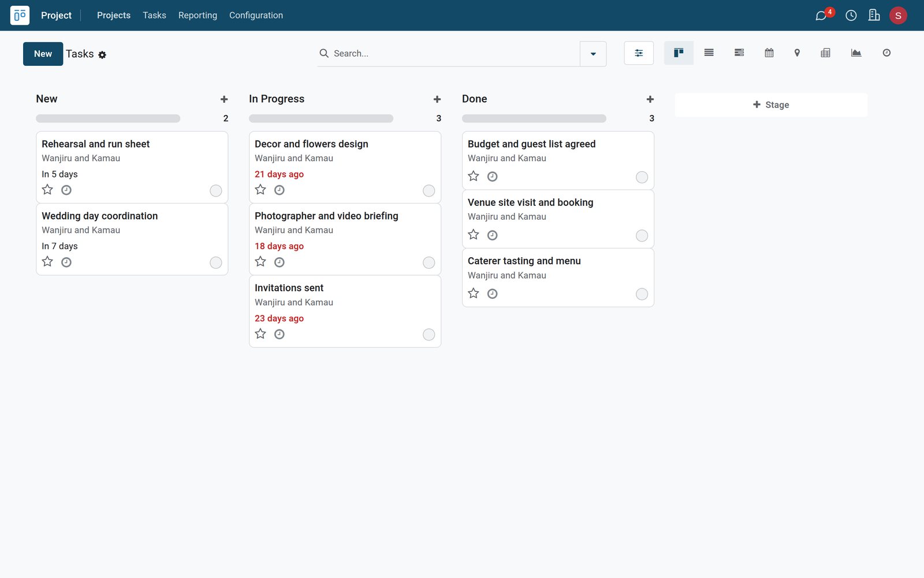The image size is (924, 578).
Task: Add a task in the Done column
Action: pyautogui.click(x=650, y=99)
